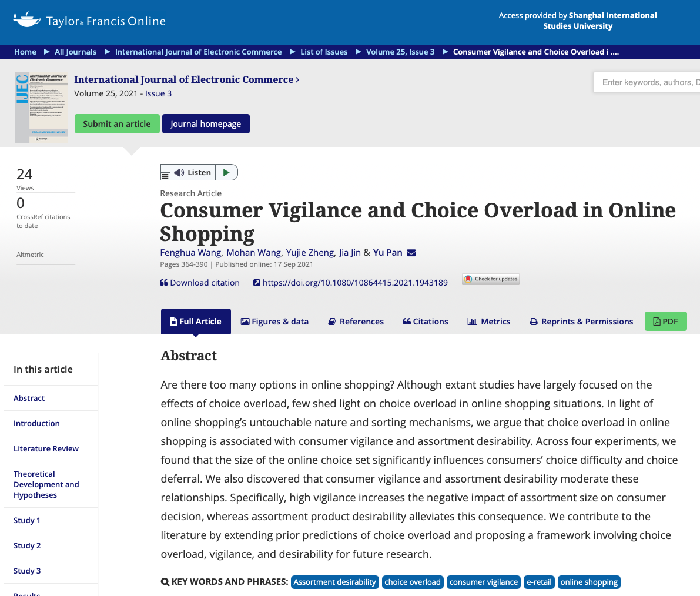Switch to the Figures & data tab
700x596 pixels.
(x=274, y=322)
